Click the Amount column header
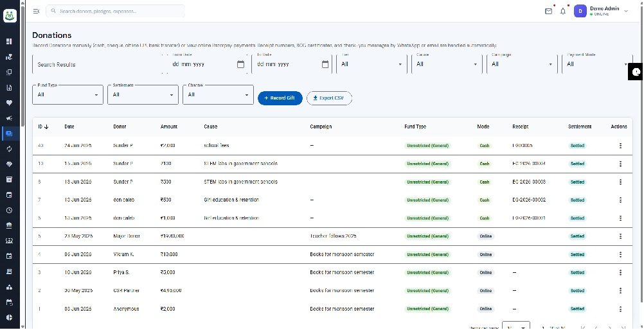The image size is (644, 330). pos(169,127)
